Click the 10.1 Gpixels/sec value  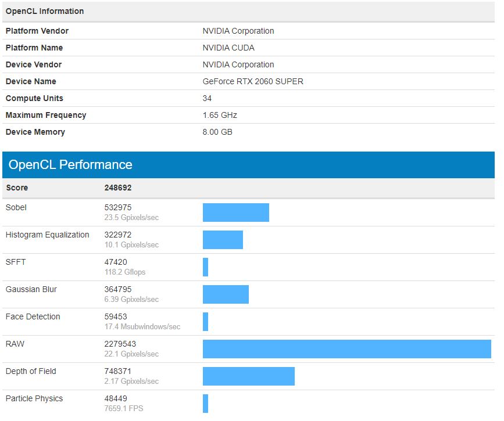[131, 244]
